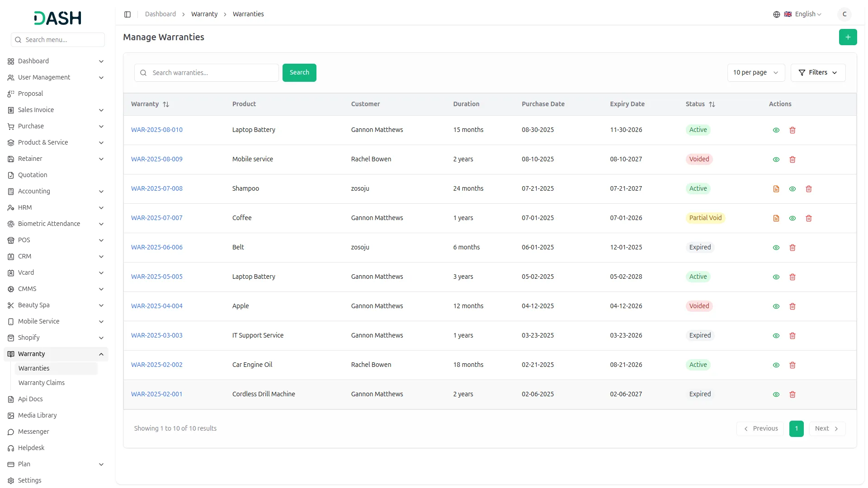Delete warranty WAR-2025-08-010
The image size is (868, 488).
point(793,130)
